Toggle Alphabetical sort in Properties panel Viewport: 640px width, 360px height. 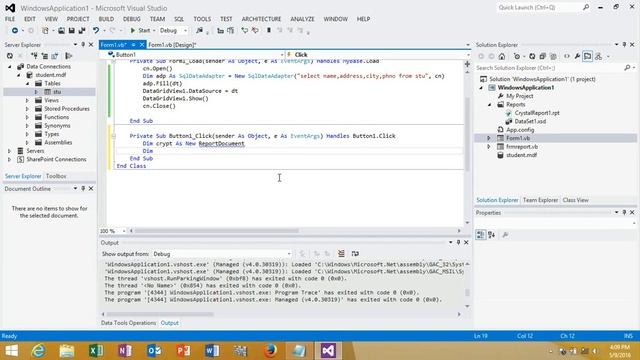point(491,235)
